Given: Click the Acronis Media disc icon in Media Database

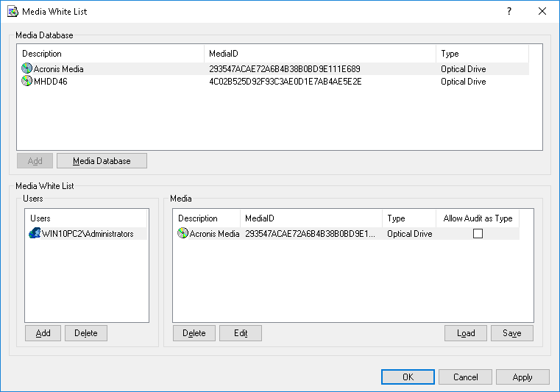Looking at the screenshot, I should click(x=27, y=69).
